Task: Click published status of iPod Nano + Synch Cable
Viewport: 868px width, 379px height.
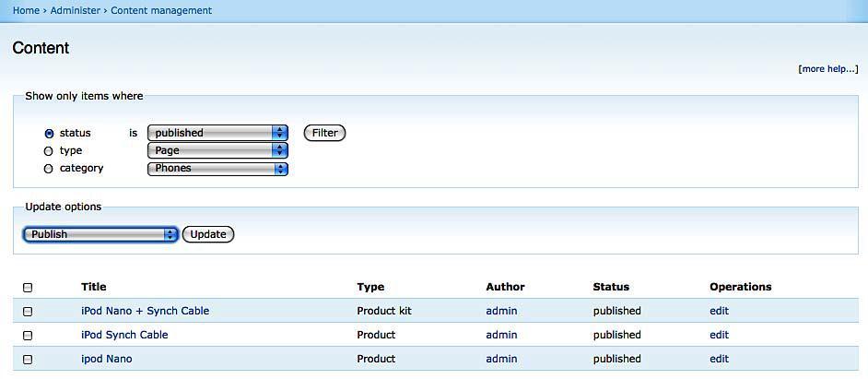Action: 617,311
